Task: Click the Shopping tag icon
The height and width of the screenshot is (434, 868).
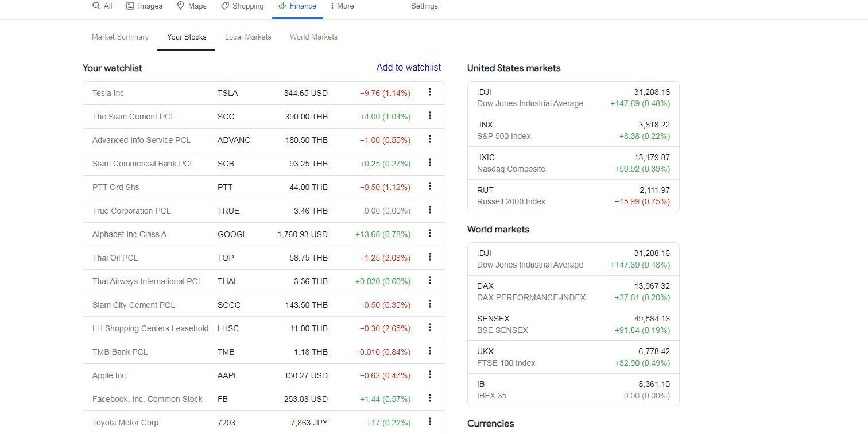Action: click(226, 6)
